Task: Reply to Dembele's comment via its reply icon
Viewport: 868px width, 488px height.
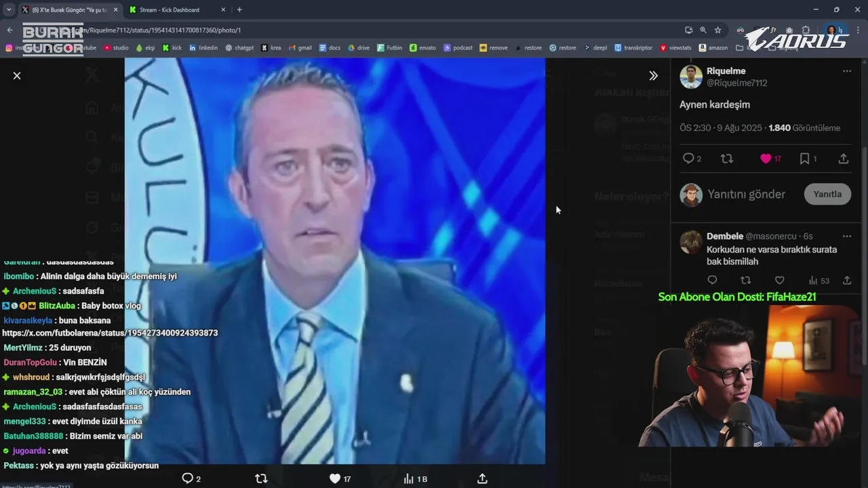Action: click(712, 280)
